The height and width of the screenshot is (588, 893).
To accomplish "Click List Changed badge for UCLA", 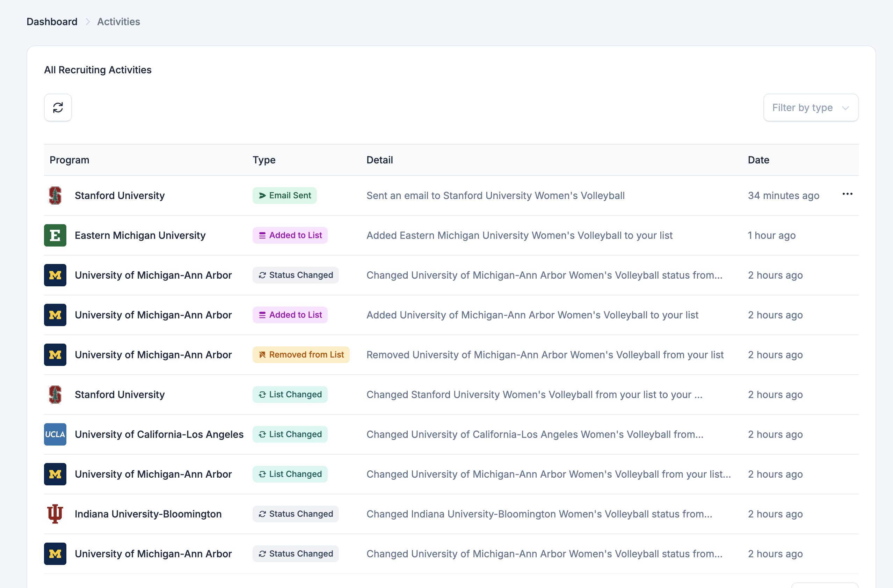I will pos(290,434).
